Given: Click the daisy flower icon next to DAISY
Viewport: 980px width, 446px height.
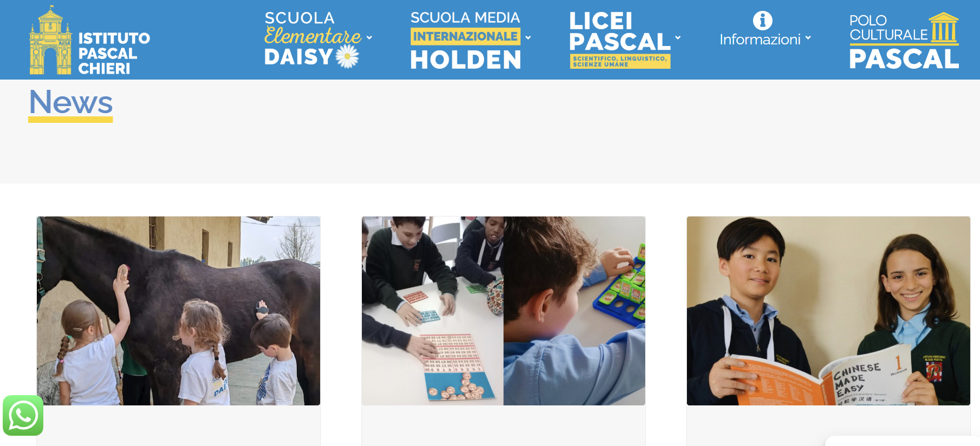Looking at the screenshot, I should [347, 56].
